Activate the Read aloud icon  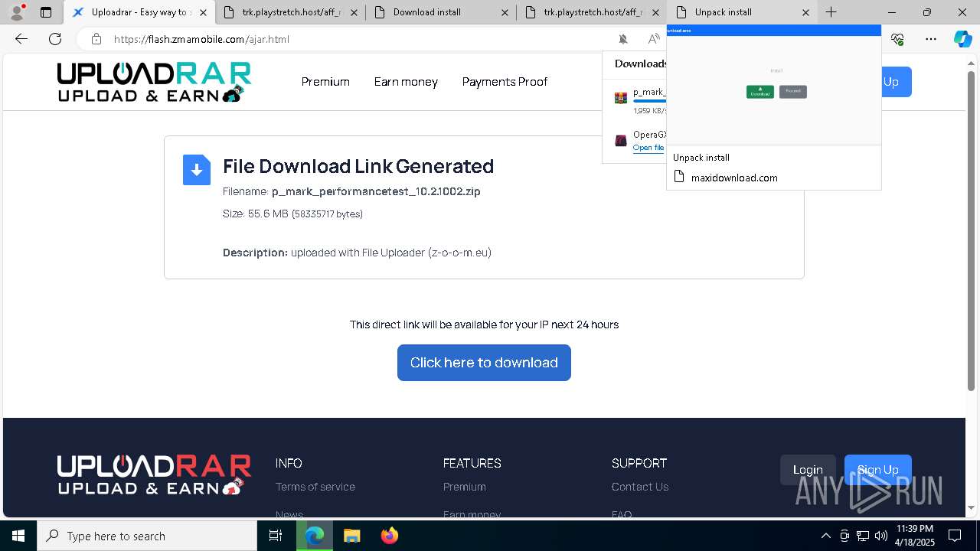click(653, 39)
